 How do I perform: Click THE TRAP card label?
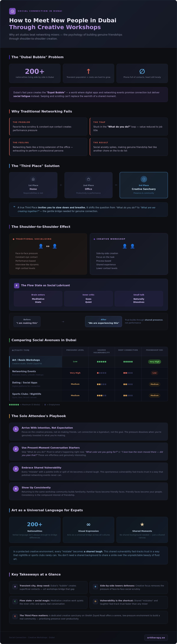(x=99, y=122)
